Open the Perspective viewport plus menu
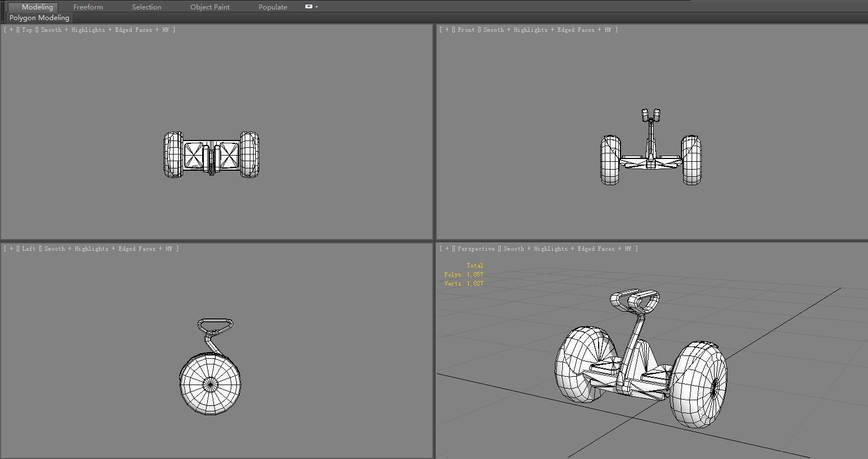 [447, 249]
